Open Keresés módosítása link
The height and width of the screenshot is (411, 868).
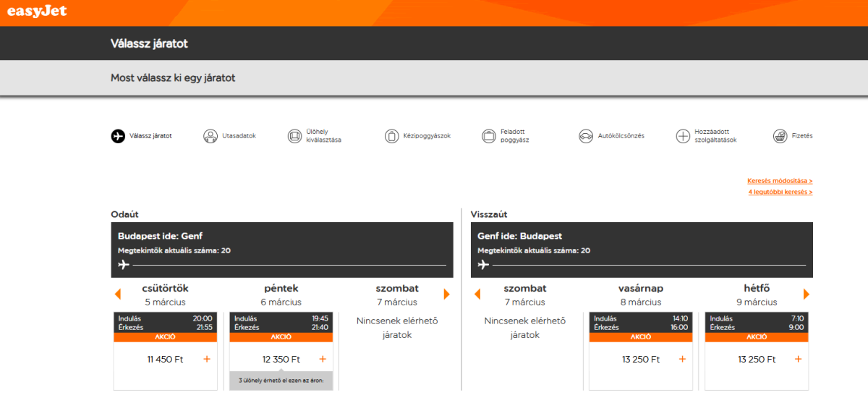[x=780, y=181]
